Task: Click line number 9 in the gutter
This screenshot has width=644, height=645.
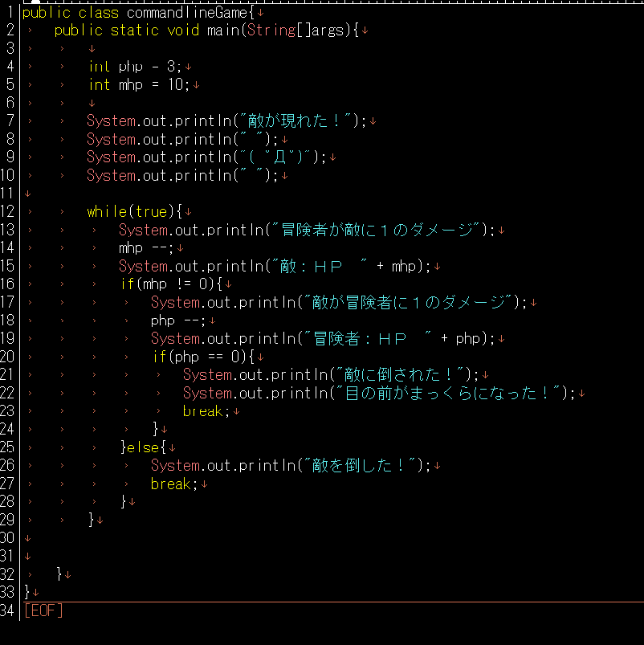Action: [10, 157]
